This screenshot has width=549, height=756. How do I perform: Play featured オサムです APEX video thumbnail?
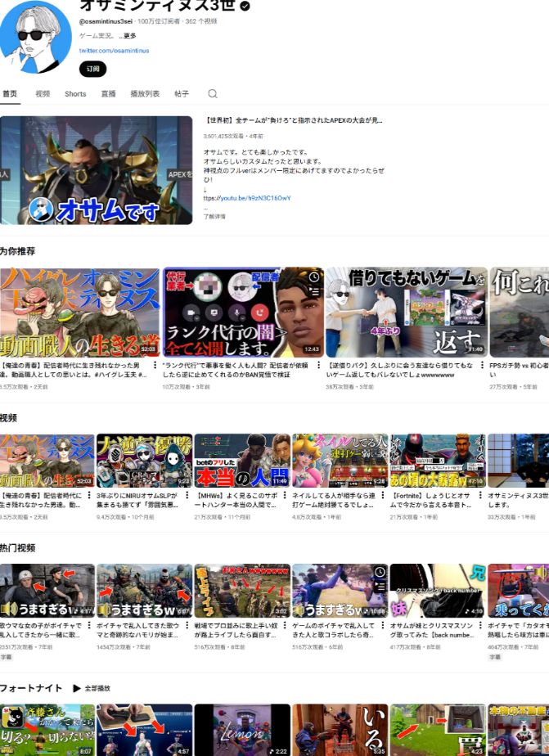coord(96,170)
